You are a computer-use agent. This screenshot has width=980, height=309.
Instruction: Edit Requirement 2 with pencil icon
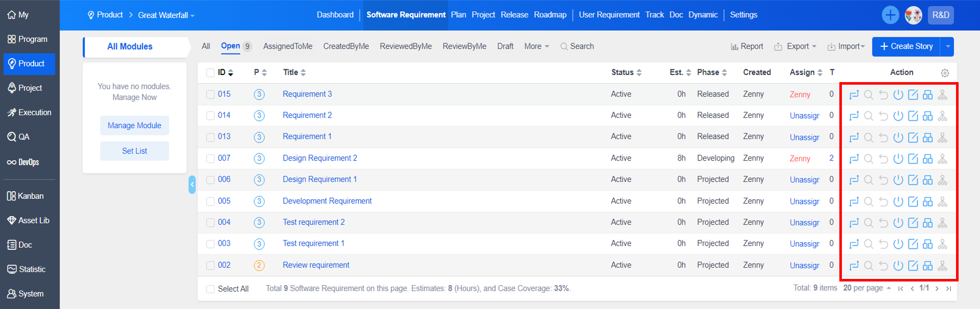click(913, 116)
